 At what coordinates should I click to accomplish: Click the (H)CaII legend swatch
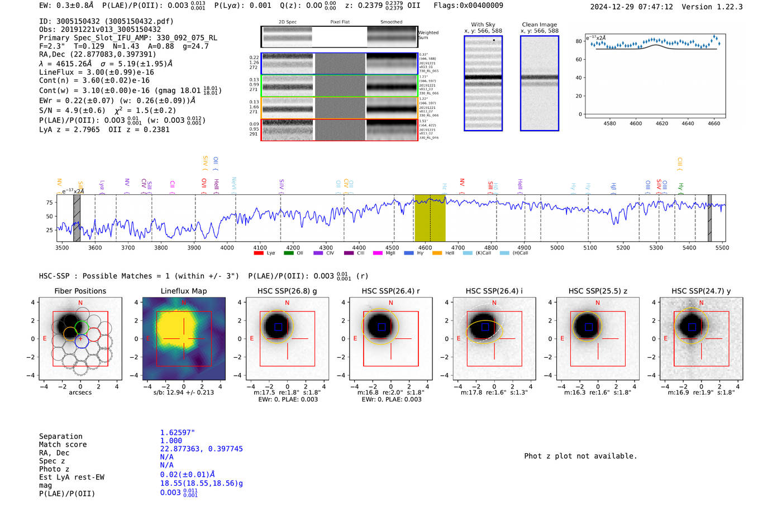coord(504,253)
